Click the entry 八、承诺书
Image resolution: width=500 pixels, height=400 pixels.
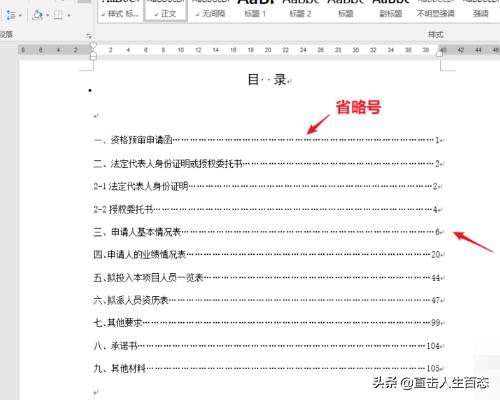tap(115, 346)
